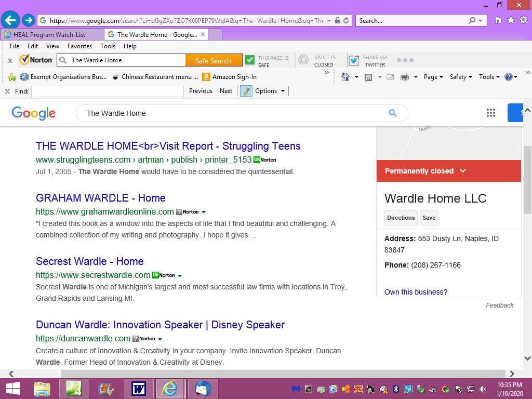Click the Norton search input field
Screen dimensions: 532x399
pyautogui.click(x=122, y=60)
